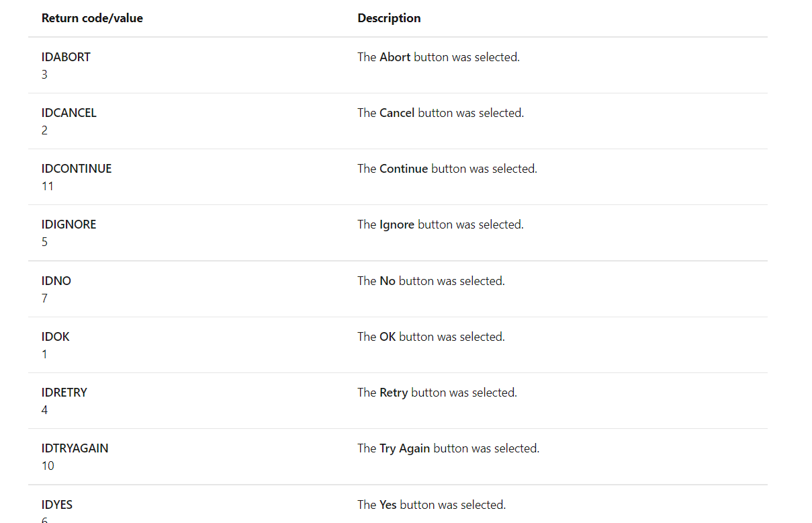Click the IDYES return code name
812x523 pixels.
(x=57, y=505)
